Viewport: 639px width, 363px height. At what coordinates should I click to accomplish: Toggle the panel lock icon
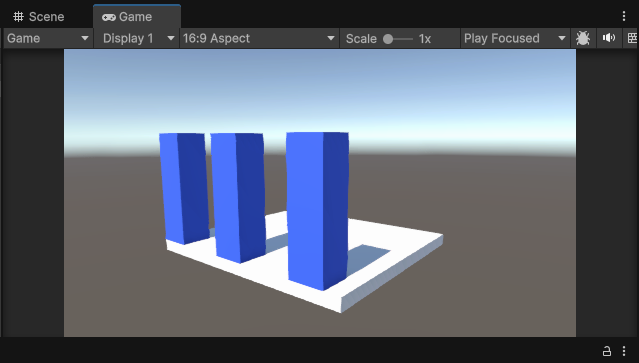(x=607, y=351)
